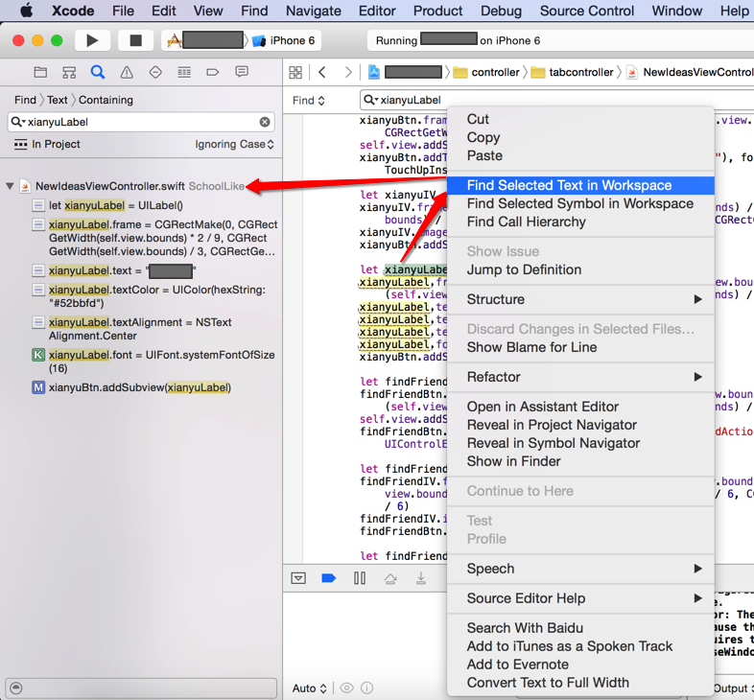
Task: Choose Find Selected Text in Workspace
Action: (x=580, y=186)
